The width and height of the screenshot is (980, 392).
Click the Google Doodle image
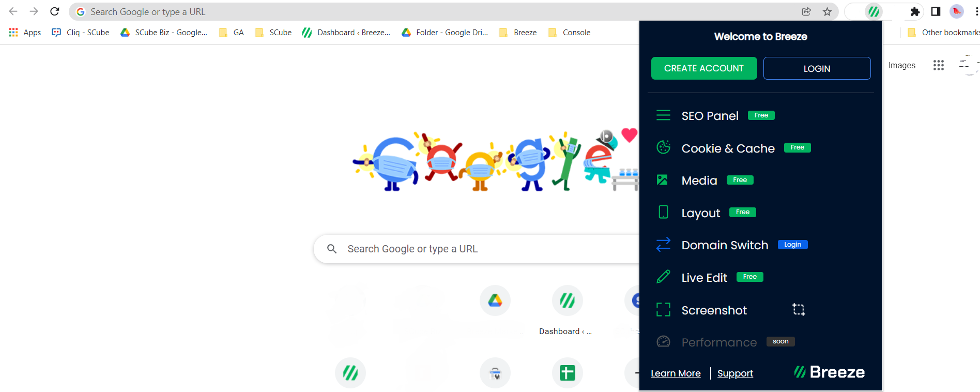click(x=495, y=160)
